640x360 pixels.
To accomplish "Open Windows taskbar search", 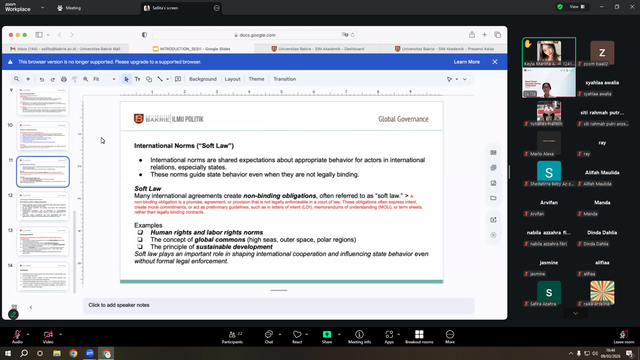I will (x=24, y=353).
